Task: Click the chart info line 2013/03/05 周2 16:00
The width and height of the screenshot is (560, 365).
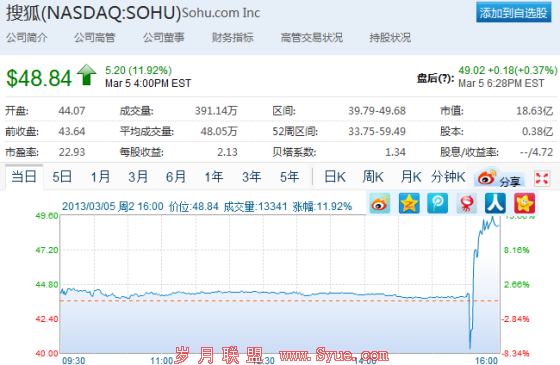Action: pyautogui.click(x=112, y=206)
